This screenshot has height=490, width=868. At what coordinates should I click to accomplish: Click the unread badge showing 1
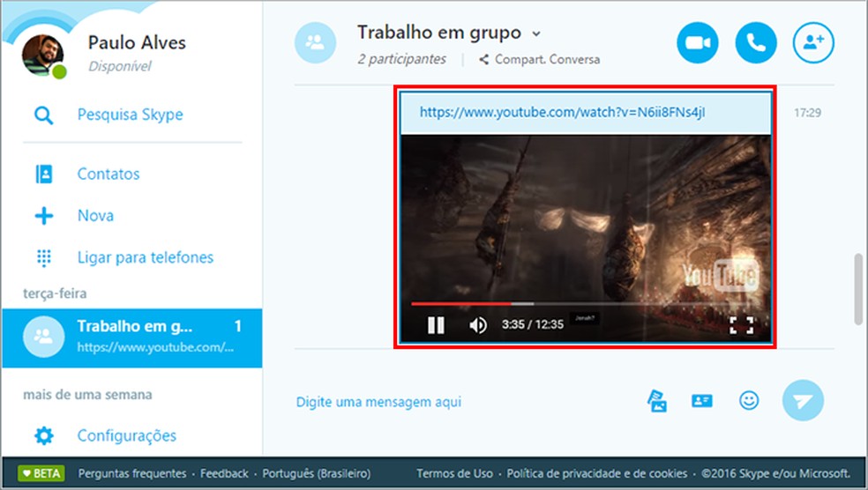coord(237,326)
